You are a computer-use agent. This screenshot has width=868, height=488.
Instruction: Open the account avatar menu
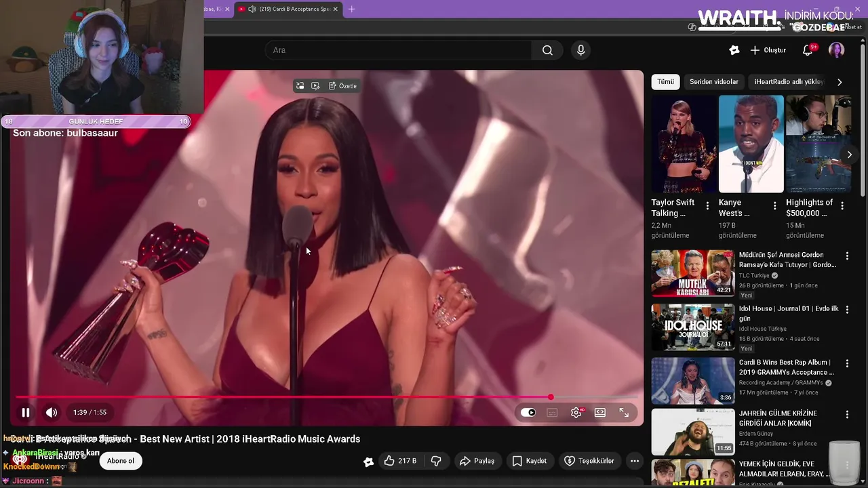coord(836,50)
